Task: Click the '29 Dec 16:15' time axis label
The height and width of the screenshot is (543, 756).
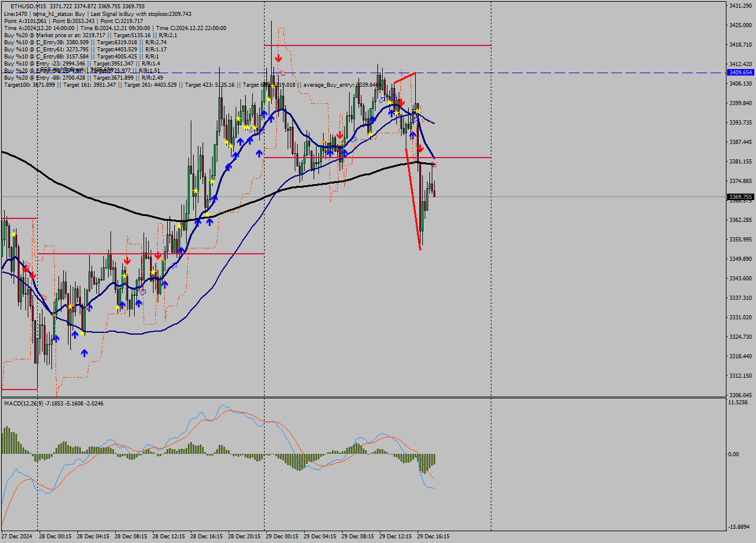Action: 433,537
